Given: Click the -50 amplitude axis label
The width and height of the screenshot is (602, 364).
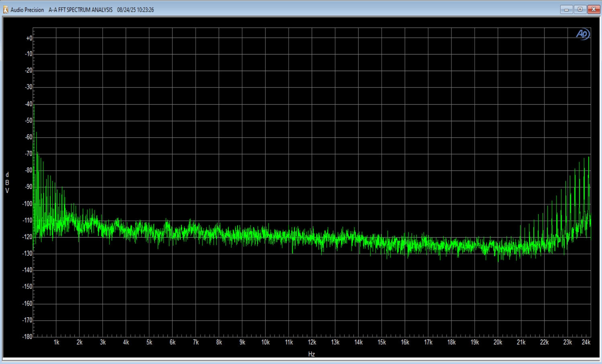Looking at the screenshot, I should pyautogui.click(x=28, y=121).
